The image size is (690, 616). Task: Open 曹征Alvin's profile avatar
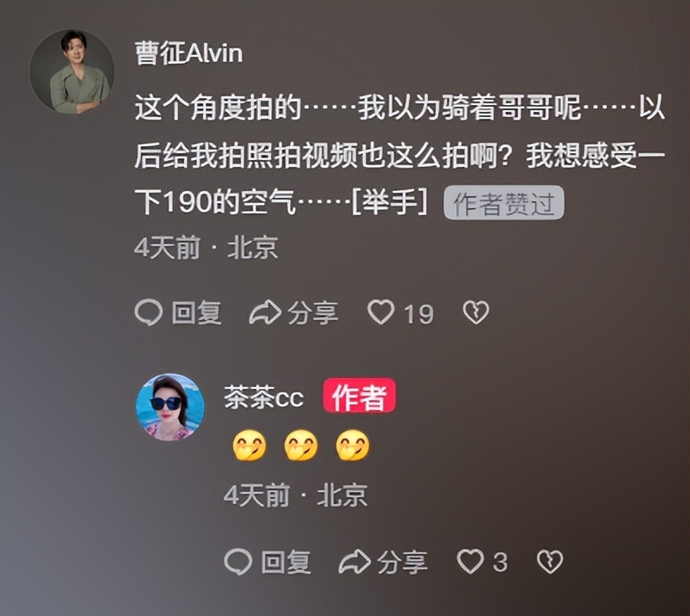71,71
